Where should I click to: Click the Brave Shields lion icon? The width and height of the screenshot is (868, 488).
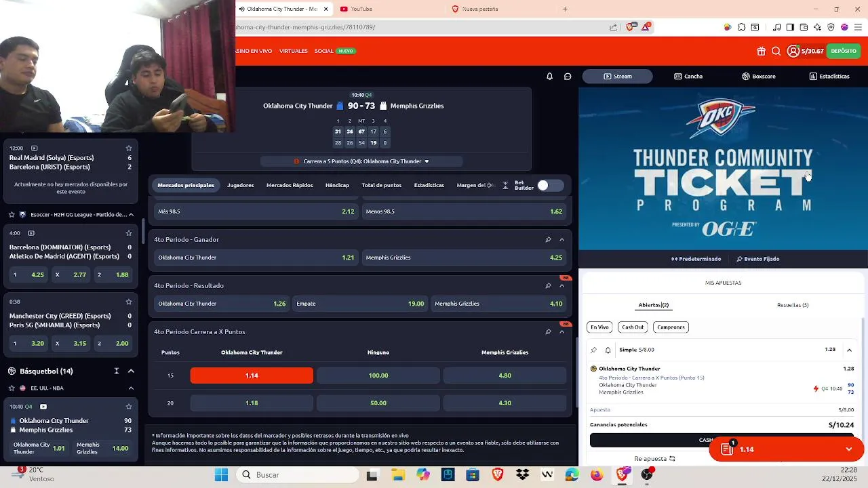pyautogui.click(x=631, y=27)
